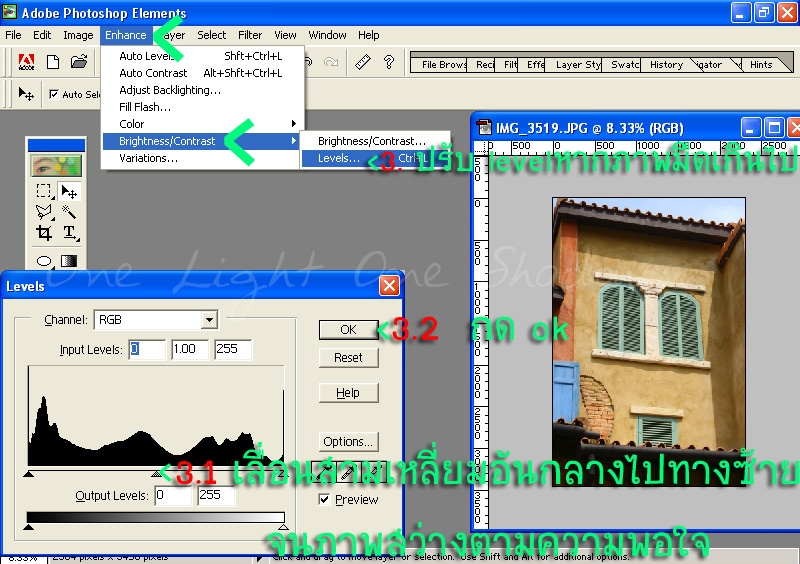Click the Redo arrow in toolbar
This screenshot has height=564, width=800.
tap(331, 62)
